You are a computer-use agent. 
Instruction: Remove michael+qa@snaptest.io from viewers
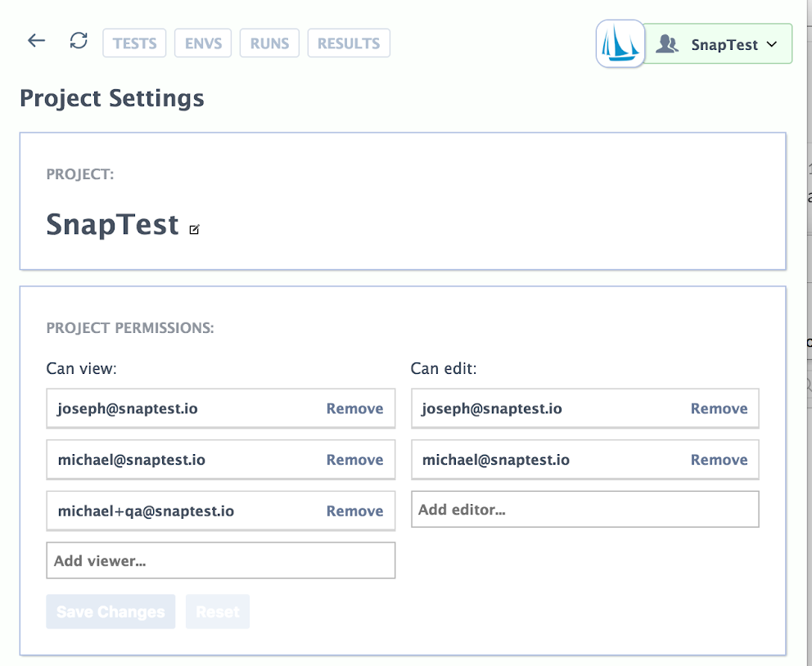pos(354,511)
